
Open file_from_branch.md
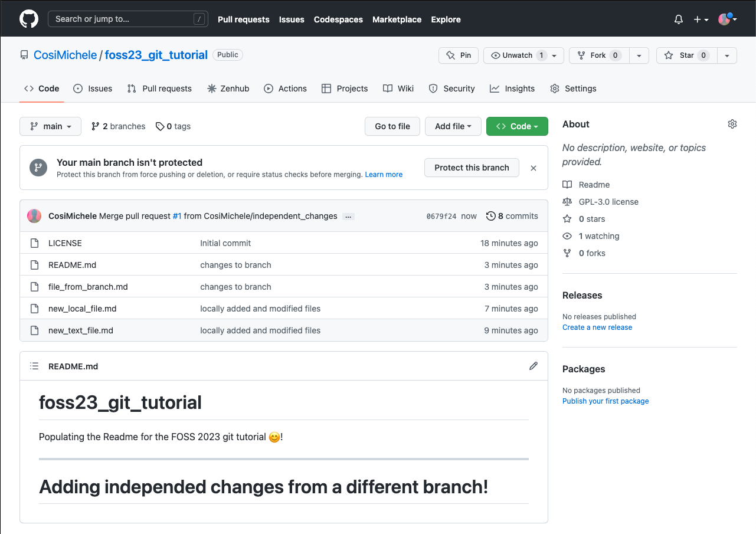[x=88, y=287]
